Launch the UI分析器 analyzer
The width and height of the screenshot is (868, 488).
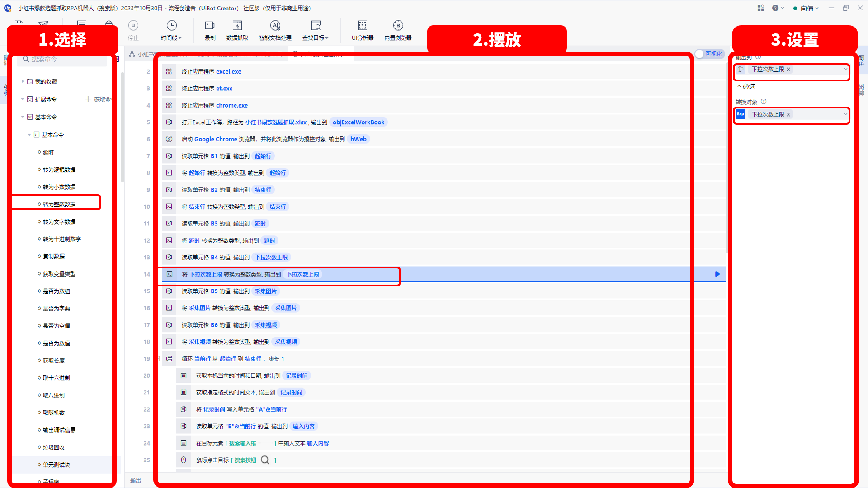tap(363, 30)
